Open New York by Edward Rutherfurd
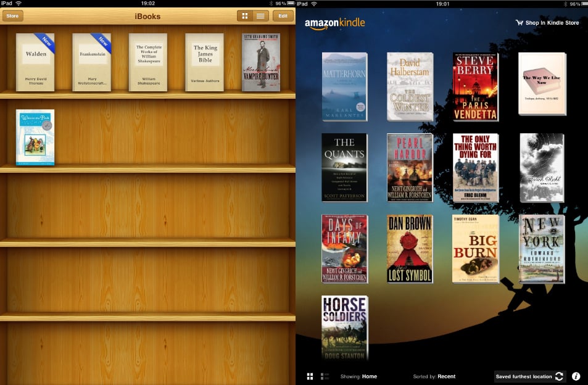The image size is (588, 385). 542,249
